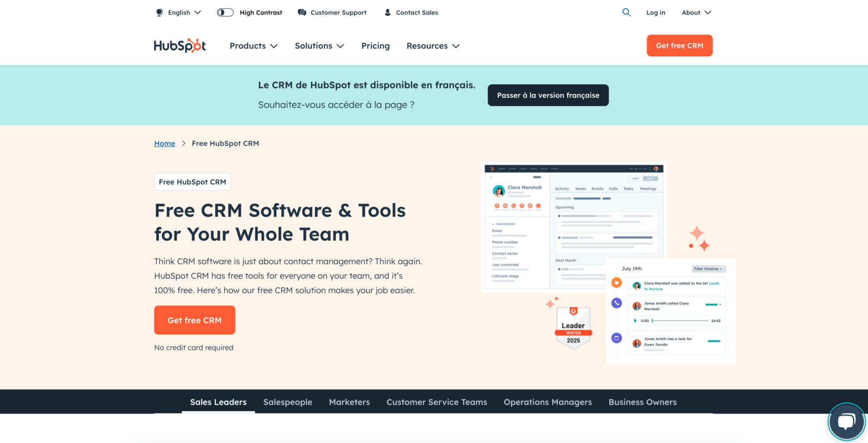Click the No credit card required text
This screenshot has height=443, width=868.
[193, 347]
